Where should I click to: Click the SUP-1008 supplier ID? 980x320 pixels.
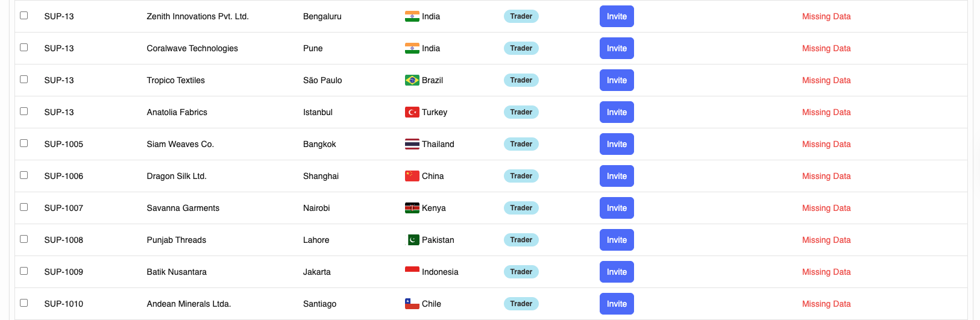pyautogui.click(x=63, y=240)
